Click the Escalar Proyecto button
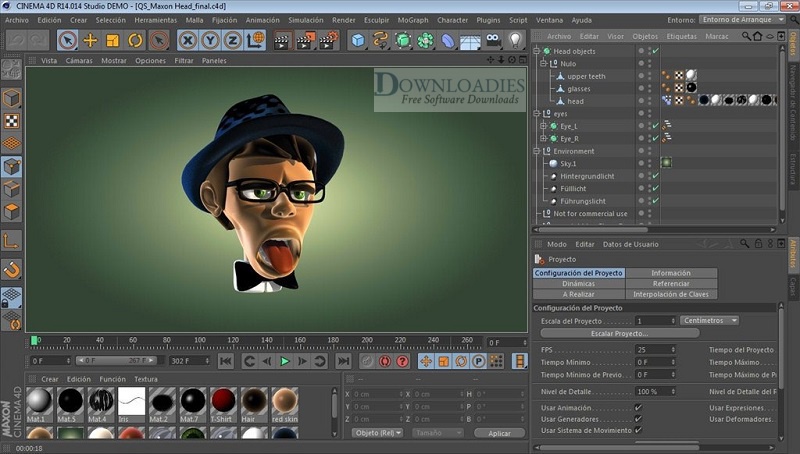Screen dimensions: 800x454 point(619,333)
